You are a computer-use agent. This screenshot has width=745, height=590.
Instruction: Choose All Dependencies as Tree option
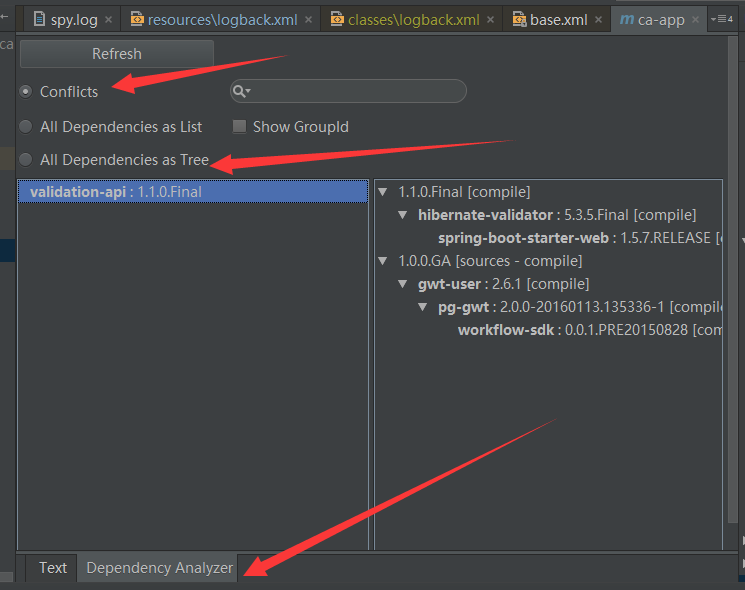[26, 160]
